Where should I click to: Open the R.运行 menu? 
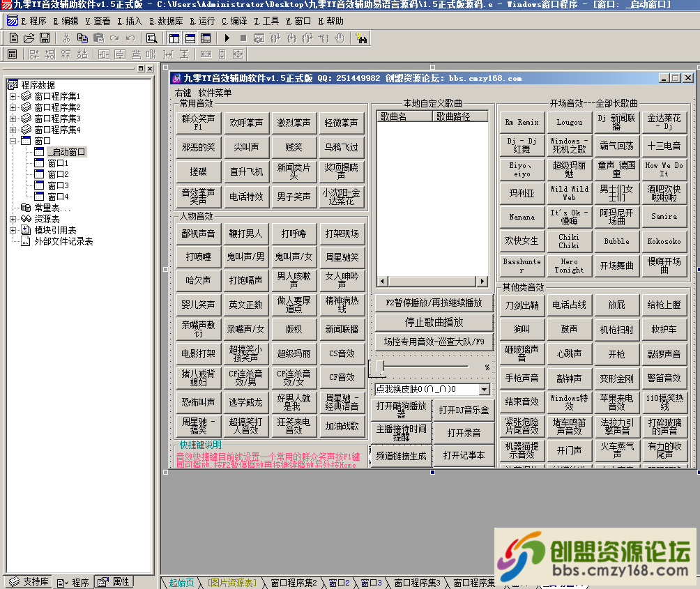click(202, 21)
